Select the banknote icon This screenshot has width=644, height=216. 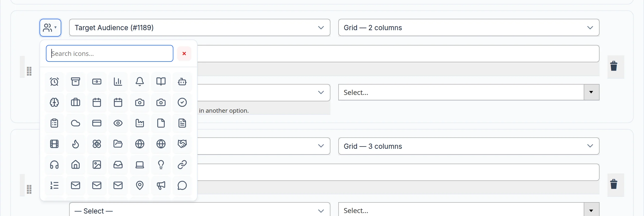(97, 82)
